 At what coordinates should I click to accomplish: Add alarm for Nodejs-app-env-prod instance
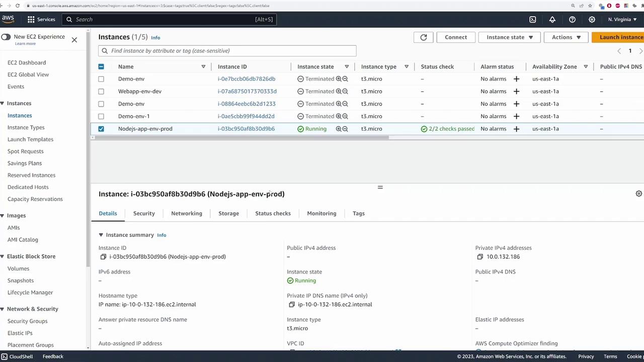pyautogui.click(x=516, y=129)
